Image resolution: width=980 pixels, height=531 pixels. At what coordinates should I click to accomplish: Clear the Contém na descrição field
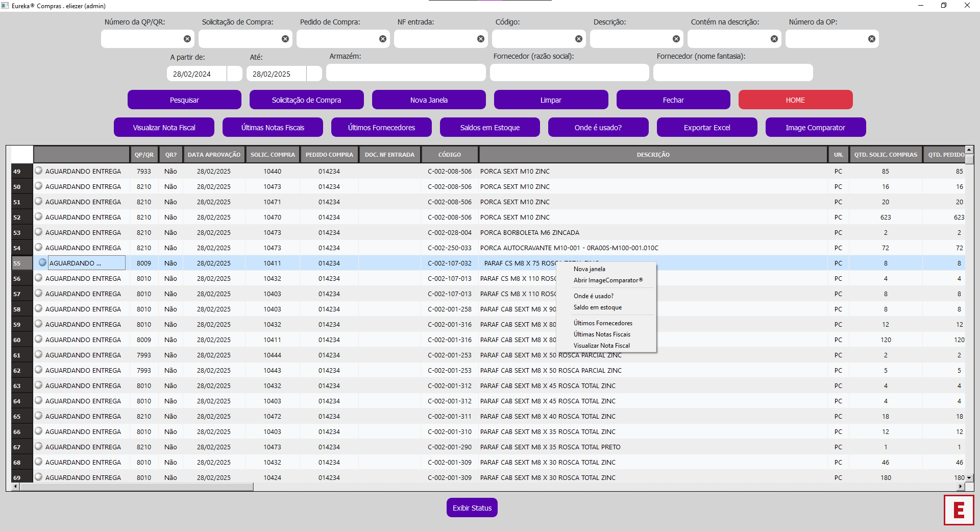click(774, 39)
